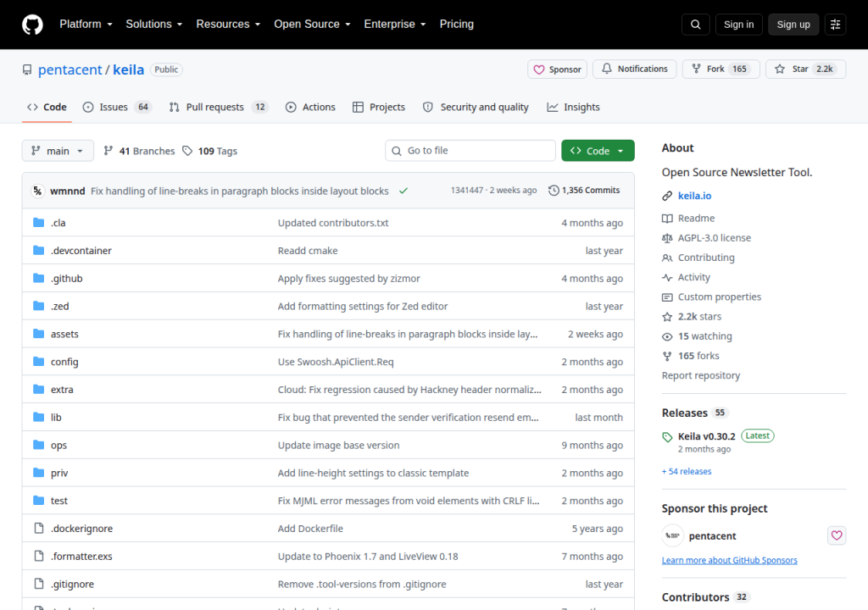Open commit message 'Readd cmake'

click(x=308, y=250)
